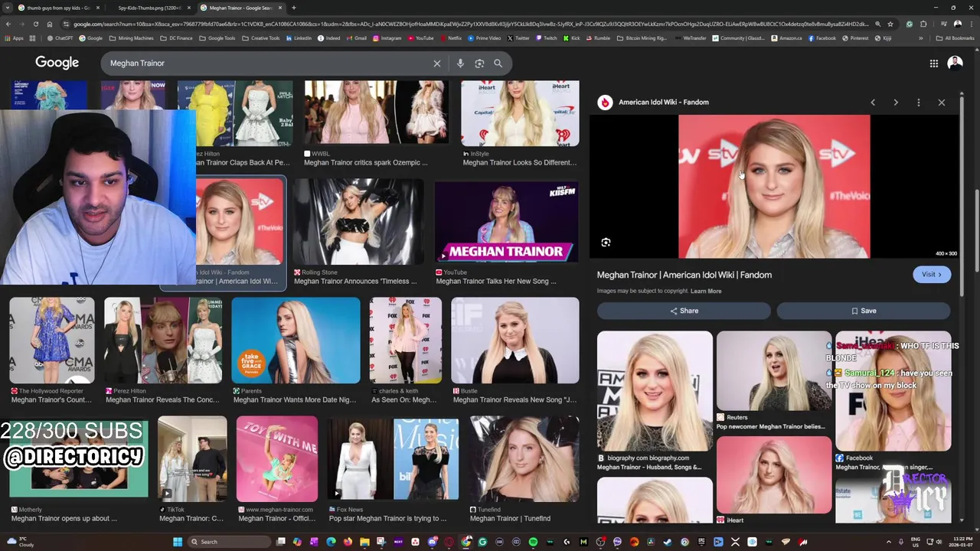Open the Creative Tools bookmark folder
Screen dimensions: 980x551
(262, 38)
